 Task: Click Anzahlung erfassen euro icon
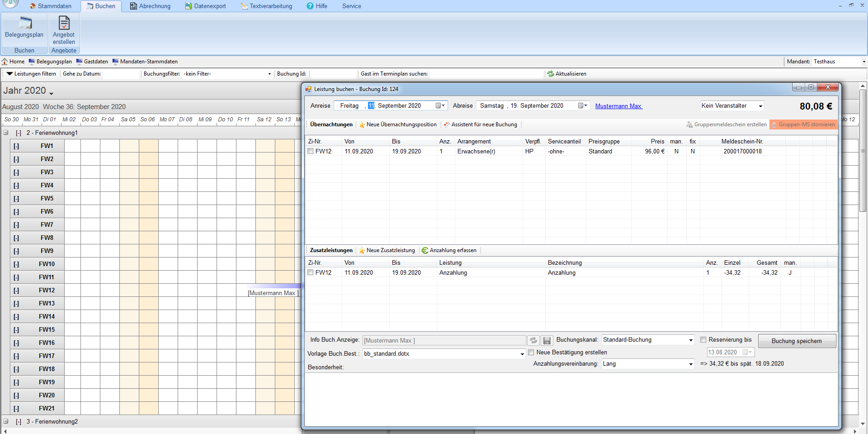pos(425,250)
